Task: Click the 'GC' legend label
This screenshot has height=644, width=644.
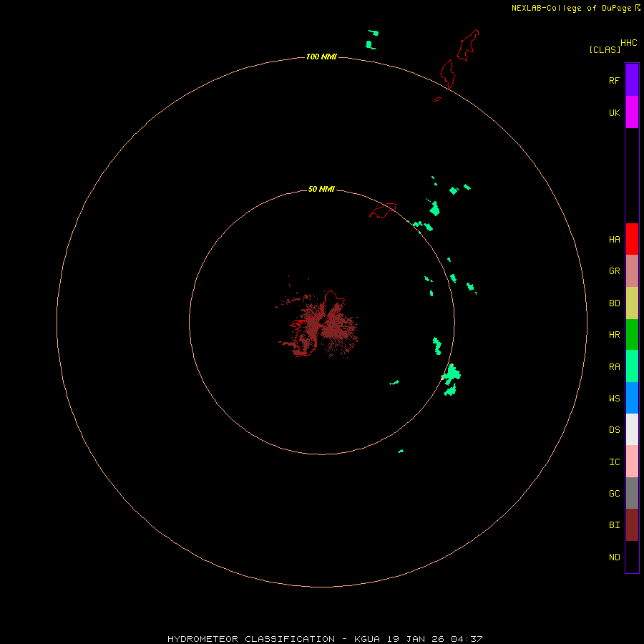Action: coord(614,494)
